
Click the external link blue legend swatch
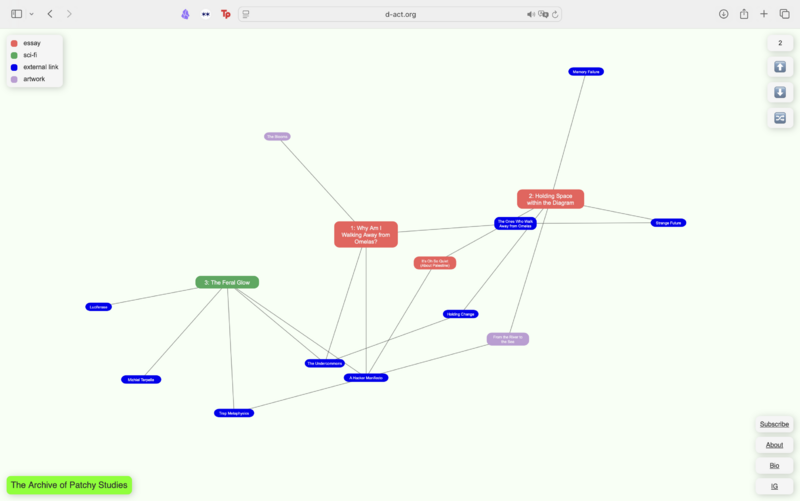pos(14,67)
